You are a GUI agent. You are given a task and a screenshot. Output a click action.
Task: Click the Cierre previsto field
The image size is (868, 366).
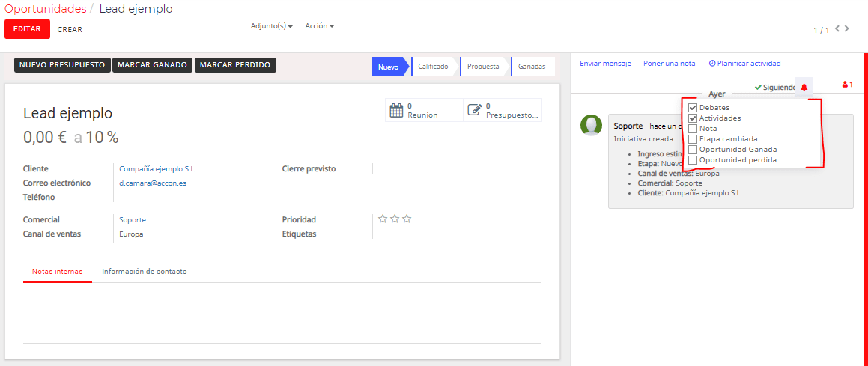click(457, 168)
